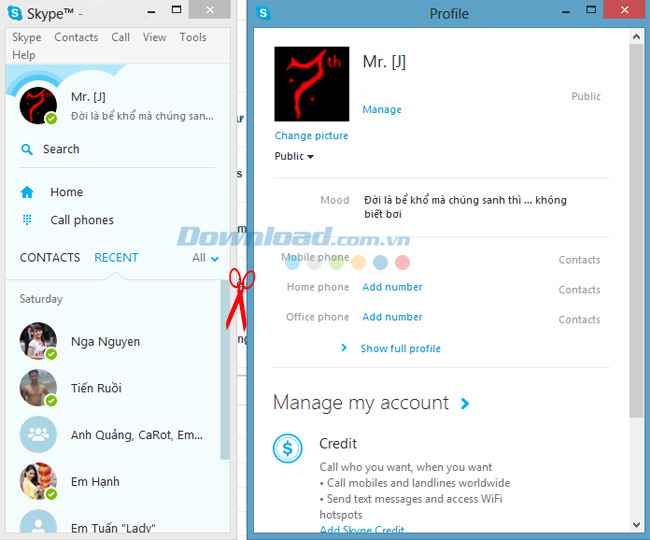Open the Tools menu
The height and width of the screenshot is (540, 650).
[193, 37]
